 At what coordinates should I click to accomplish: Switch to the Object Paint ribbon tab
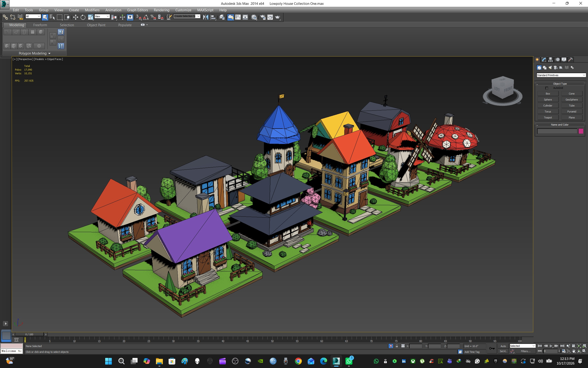pos(96,25)
